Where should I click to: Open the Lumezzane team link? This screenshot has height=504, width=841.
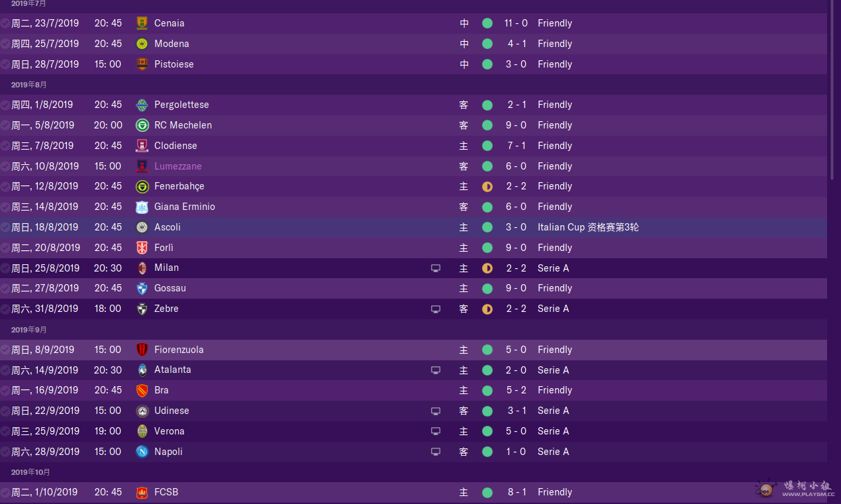coord(177,166)
